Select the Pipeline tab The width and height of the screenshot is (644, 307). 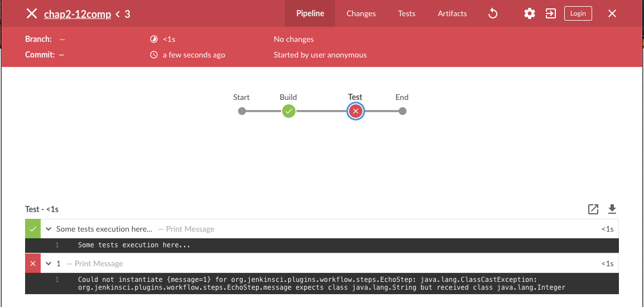pos(310,13)
